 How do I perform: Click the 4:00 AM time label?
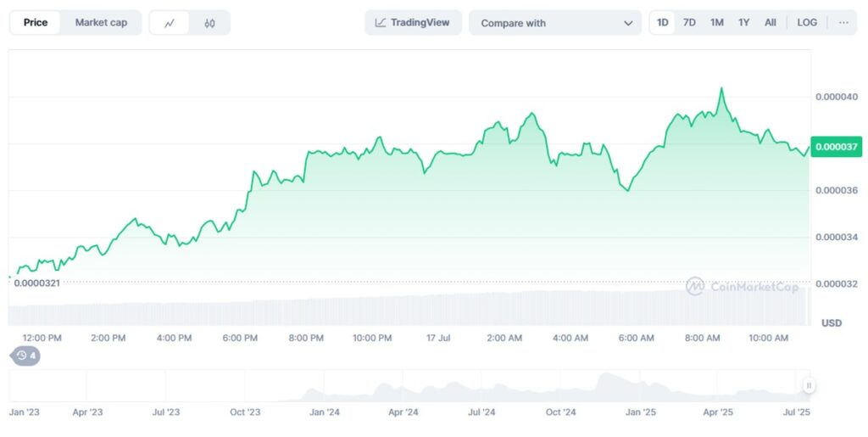pos(570,338)
